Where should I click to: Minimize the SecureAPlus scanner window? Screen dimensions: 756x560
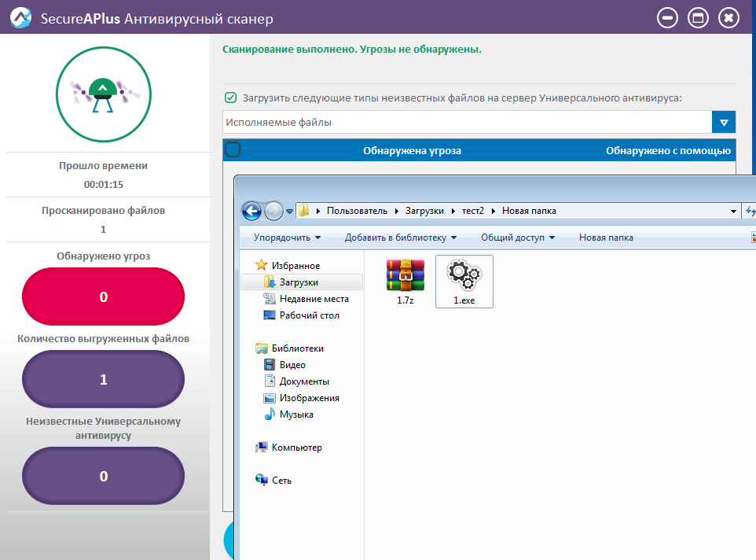(x=667, y=18)
